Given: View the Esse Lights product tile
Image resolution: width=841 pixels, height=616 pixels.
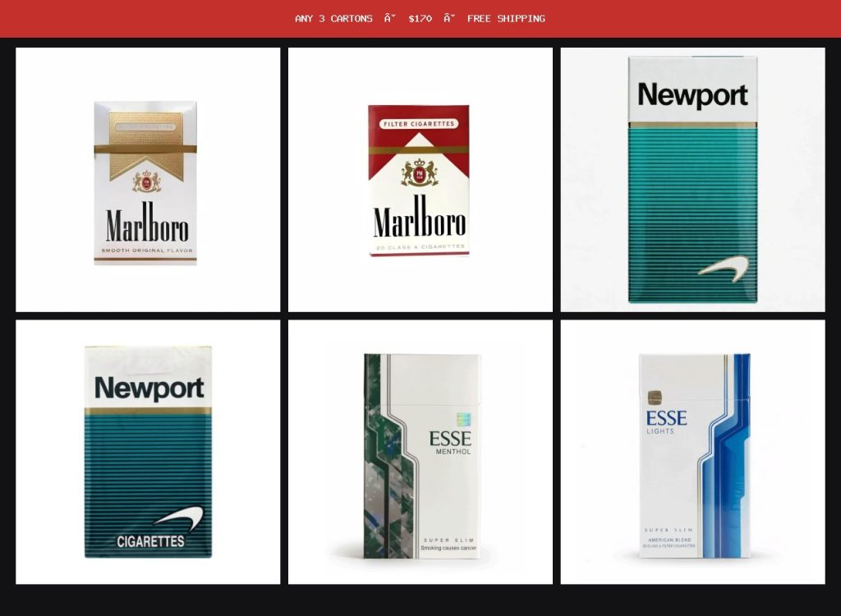Looking at the screenshot, I should click(x=692, y=452).
